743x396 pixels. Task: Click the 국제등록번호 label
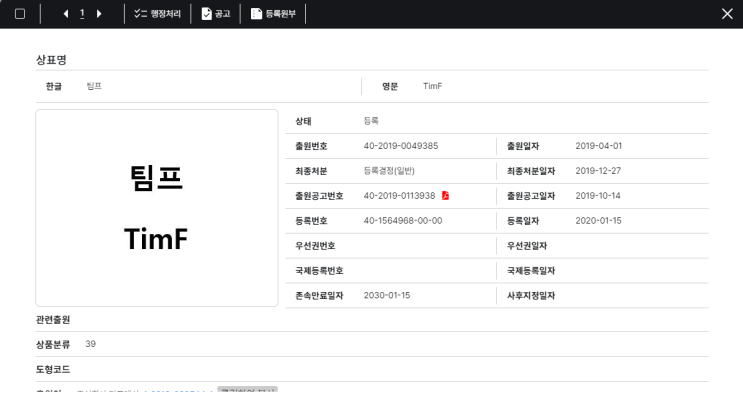click(x=319, y=270)
